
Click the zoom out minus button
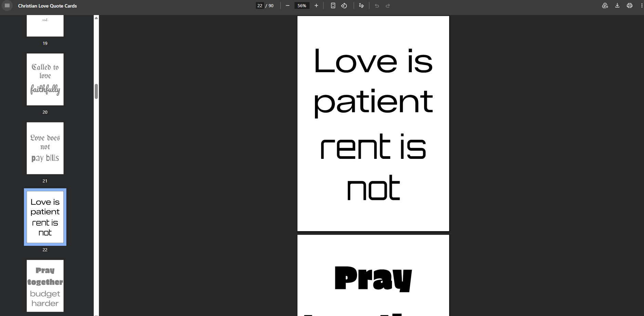(288, 6)
